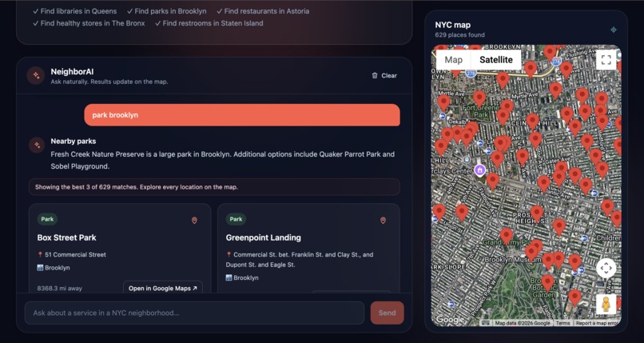Click the NeighborAI sparkle logo icon
The image size is (644, 343).
pos(36,76)
